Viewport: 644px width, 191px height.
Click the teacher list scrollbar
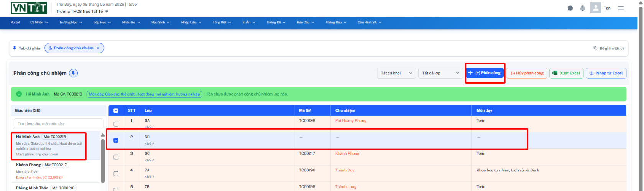point(103,161)
